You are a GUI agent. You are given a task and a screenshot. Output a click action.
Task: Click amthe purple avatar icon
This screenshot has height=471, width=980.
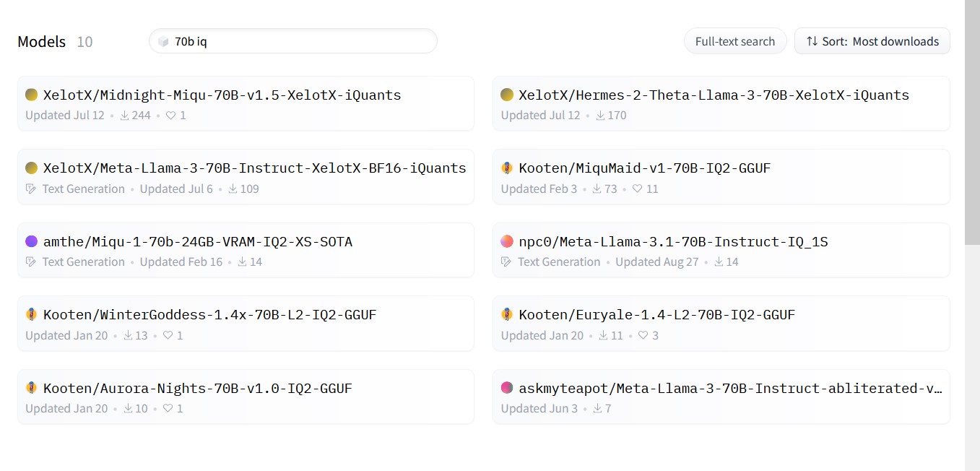31,241
